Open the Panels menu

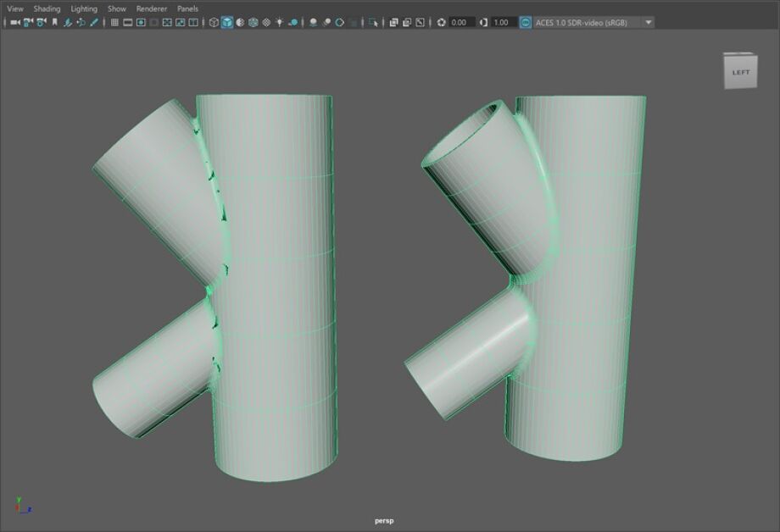coord(187,8)
